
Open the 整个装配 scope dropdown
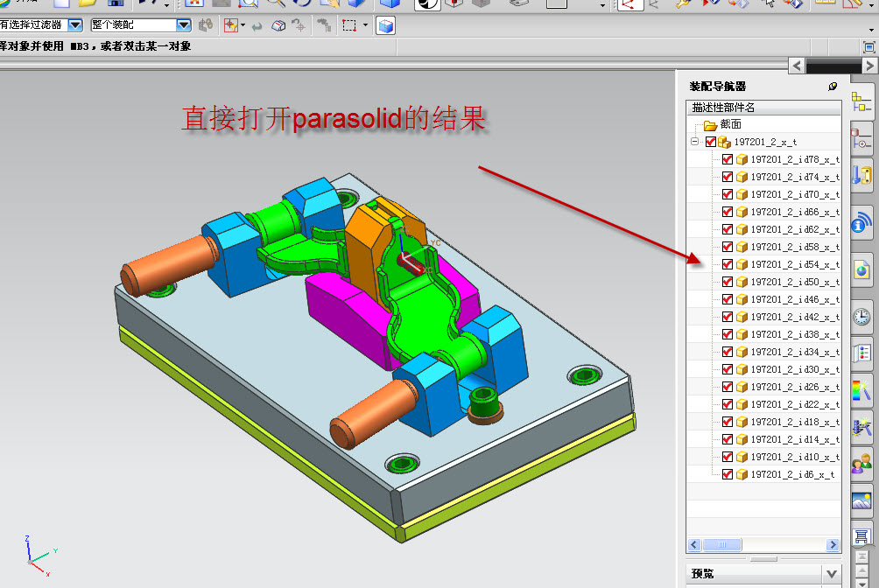[x=183, y=25]
